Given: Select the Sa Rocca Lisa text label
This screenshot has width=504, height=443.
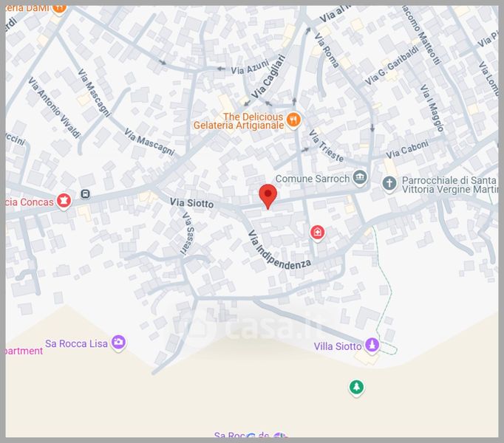Looking at the screenshot, I should point(75,343).
